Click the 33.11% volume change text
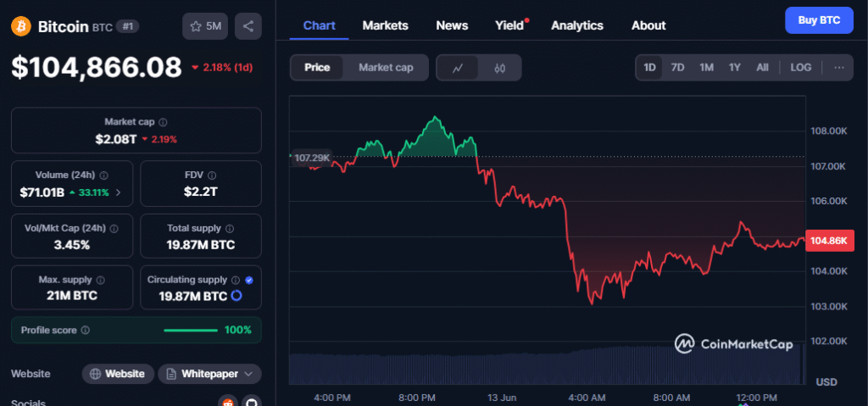 point(93,192)
